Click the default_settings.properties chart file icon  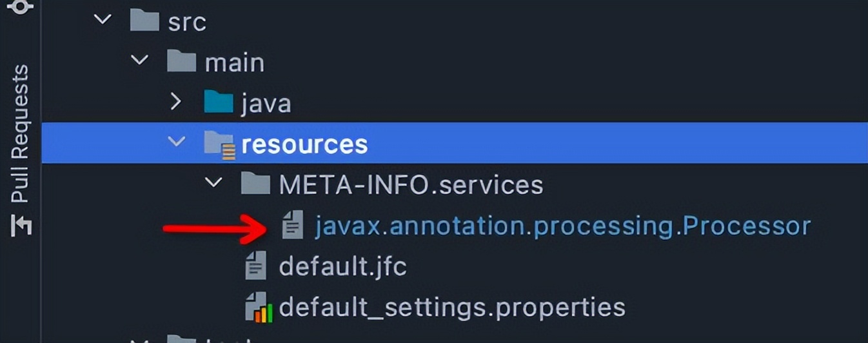click(259, 307)
